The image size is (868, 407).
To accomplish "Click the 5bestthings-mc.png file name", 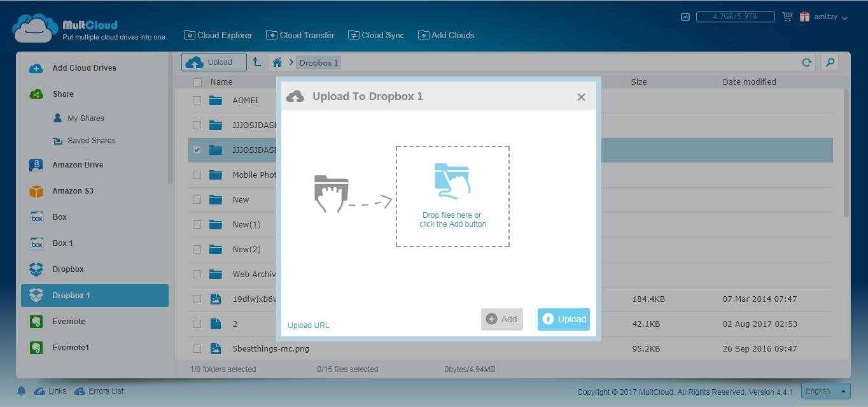I will coord(270,348).
